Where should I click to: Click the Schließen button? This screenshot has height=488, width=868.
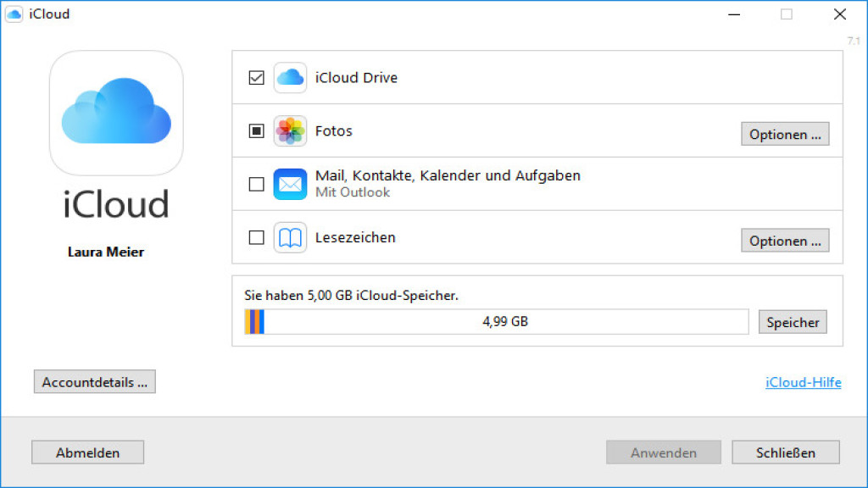point(785,452)
